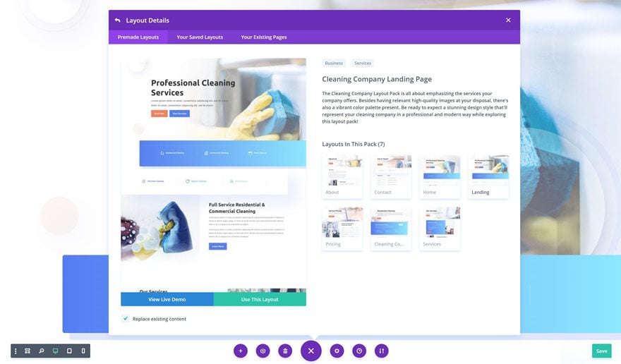The image size is (621, 364).
Task: Open page settings gear icon
Action: pyautogui.click(x=337, y=351)
